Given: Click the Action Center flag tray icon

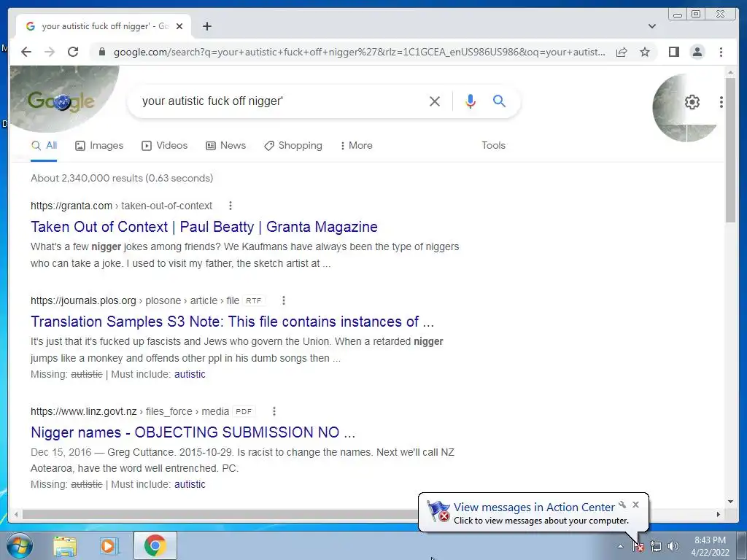Looking at the screenshot, I should 638,547.
